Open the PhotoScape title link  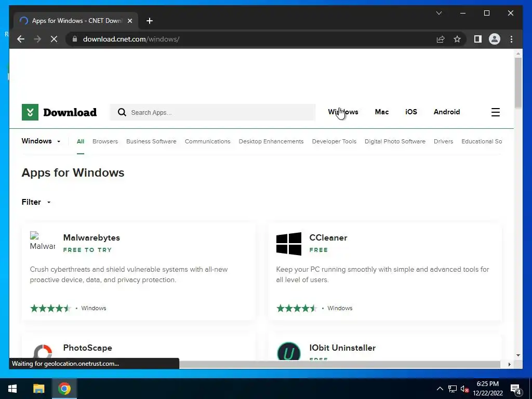point(87,348)
